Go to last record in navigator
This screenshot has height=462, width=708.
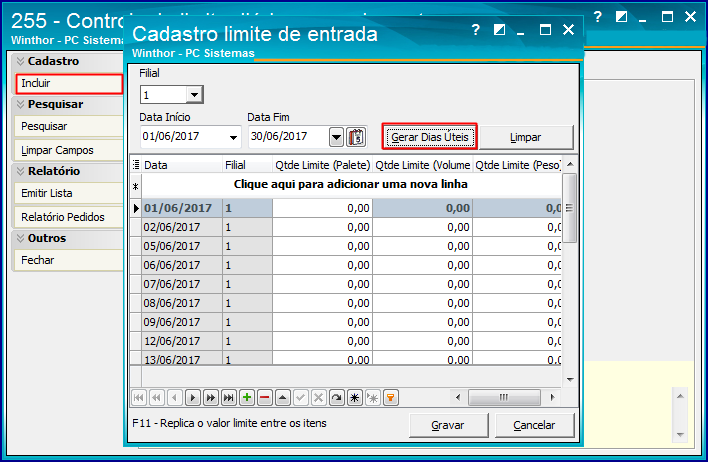click(x=229, y=398)
